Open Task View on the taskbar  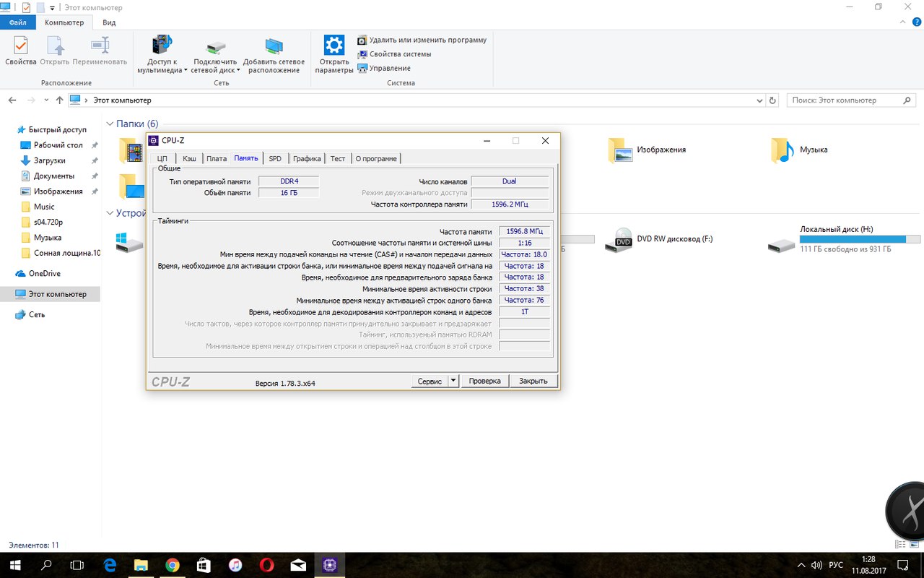click(x=77, y=564)
